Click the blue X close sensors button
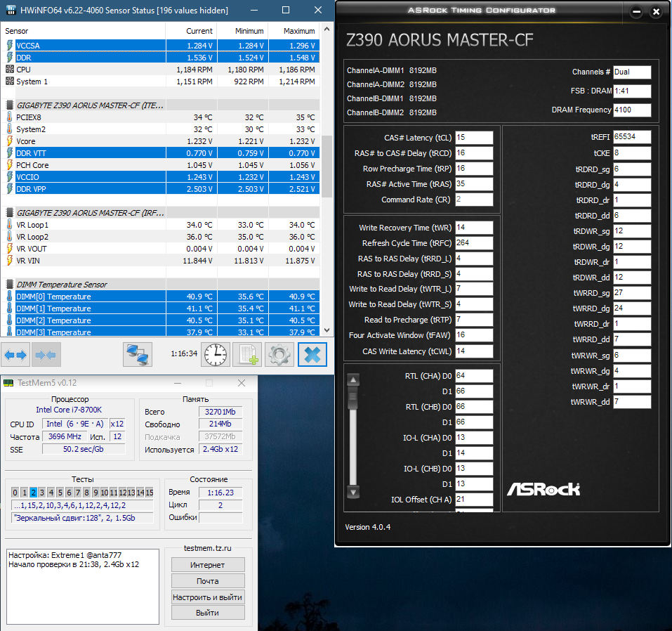The width and height of the screenshot is (672, 631). (312, 355)
